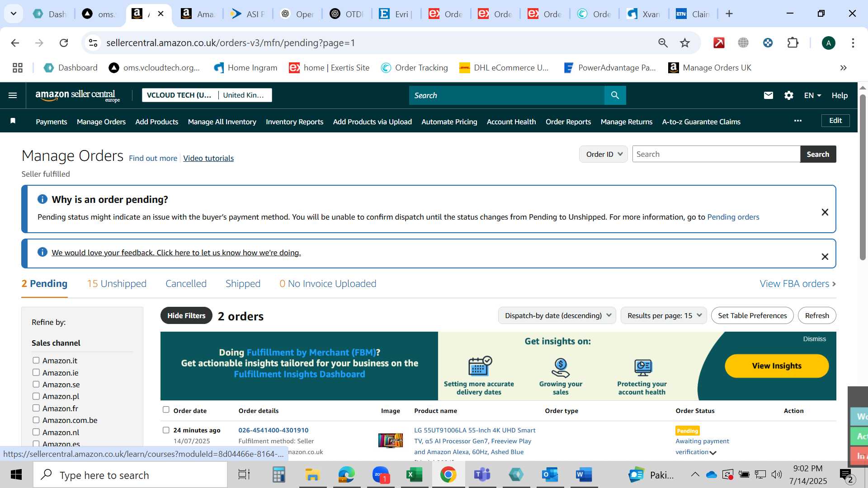
Task: Open the messages envelope icon
Action: [768, 95]
